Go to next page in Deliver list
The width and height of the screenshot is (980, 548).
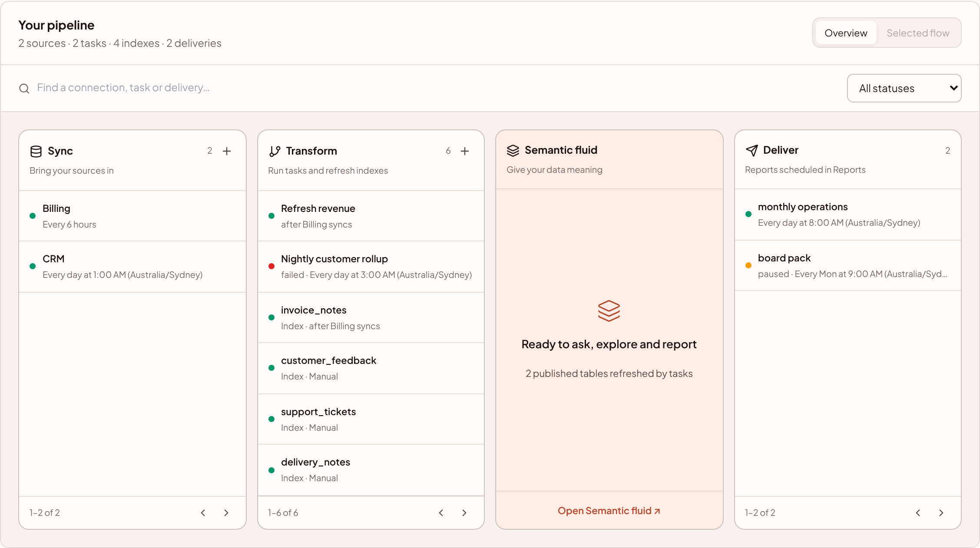click(941, 513)
